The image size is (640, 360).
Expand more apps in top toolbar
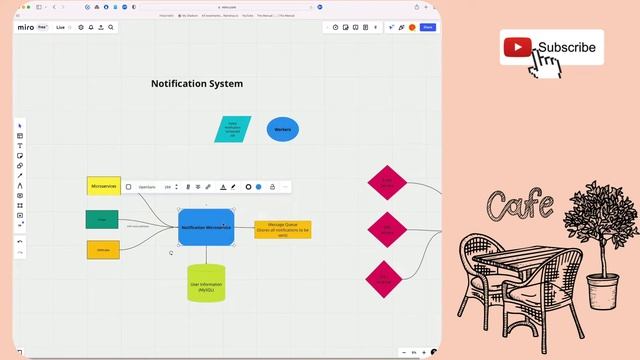click(376, 27)
